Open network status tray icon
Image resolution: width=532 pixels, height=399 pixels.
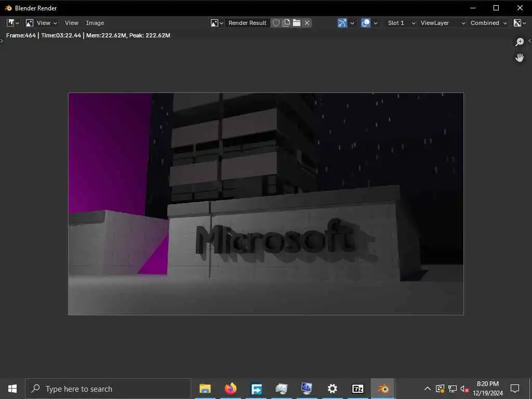click(x=453, y=389)
